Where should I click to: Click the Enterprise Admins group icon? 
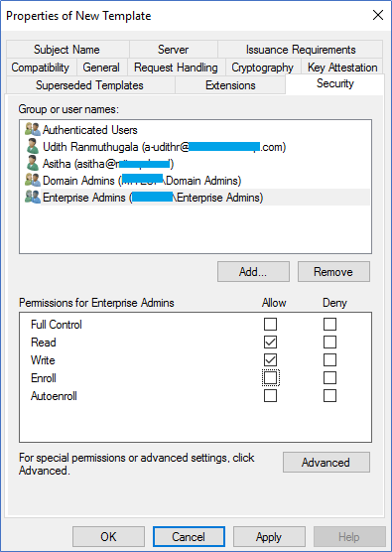coord(33,198)
